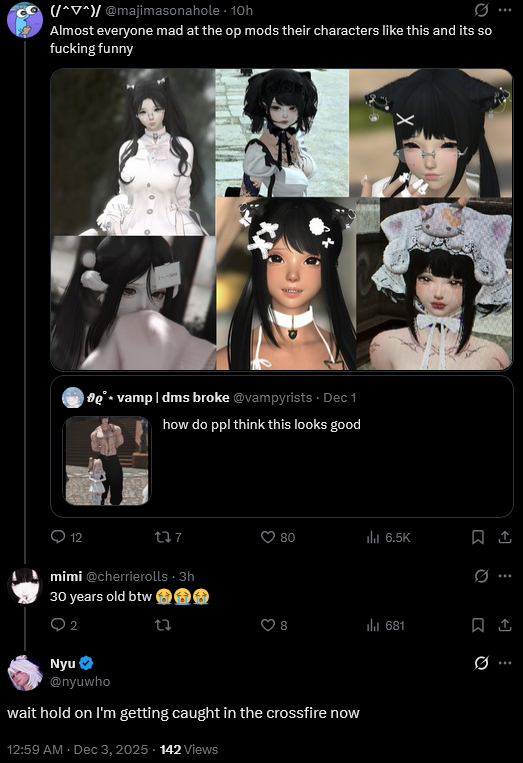Bookmark mimi's reply
Screen dimensions: 523x763
click(x=478, y=625)
